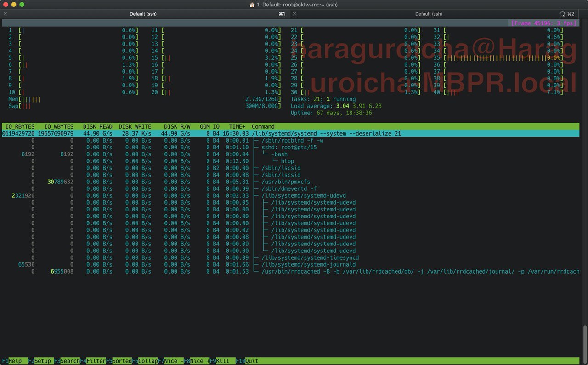Sort by OOM column header
The image size is (588, 365).
205,126
